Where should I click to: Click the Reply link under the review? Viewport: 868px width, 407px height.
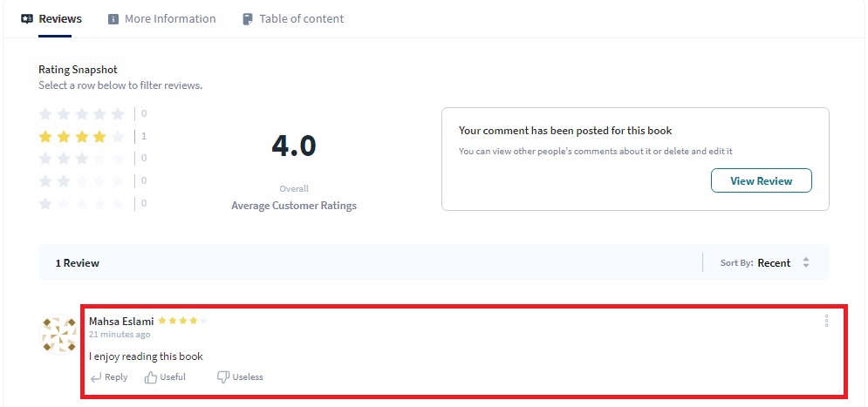[115, 377]
